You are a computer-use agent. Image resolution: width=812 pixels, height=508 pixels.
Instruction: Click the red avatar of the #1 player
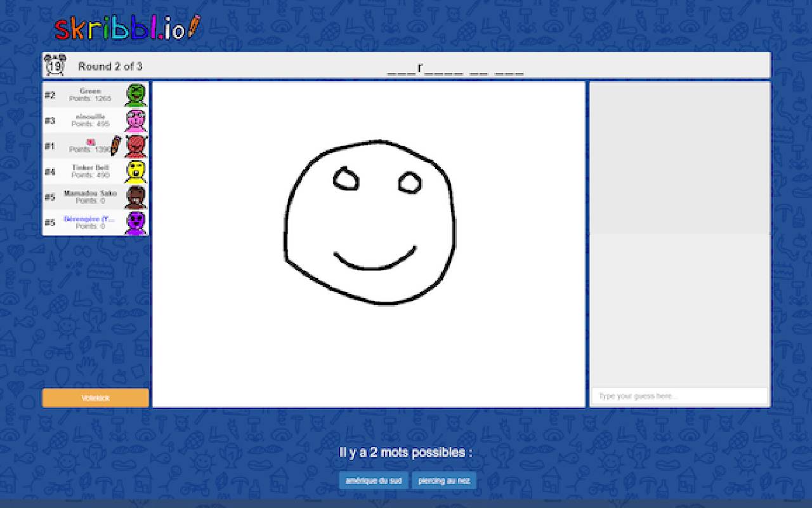click(135, 145)
